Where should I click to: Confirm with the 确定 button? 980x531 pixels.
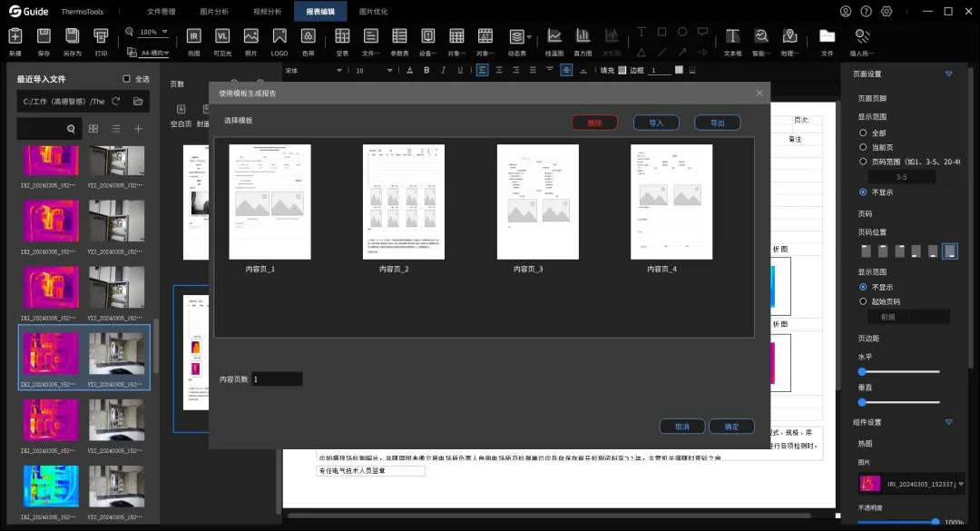point(732,427)
